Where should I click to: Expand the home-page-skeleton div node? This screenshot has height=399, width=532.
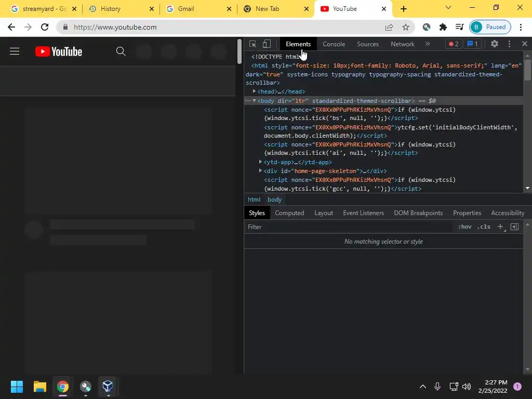pyautogui.click(x=261, y=170)
